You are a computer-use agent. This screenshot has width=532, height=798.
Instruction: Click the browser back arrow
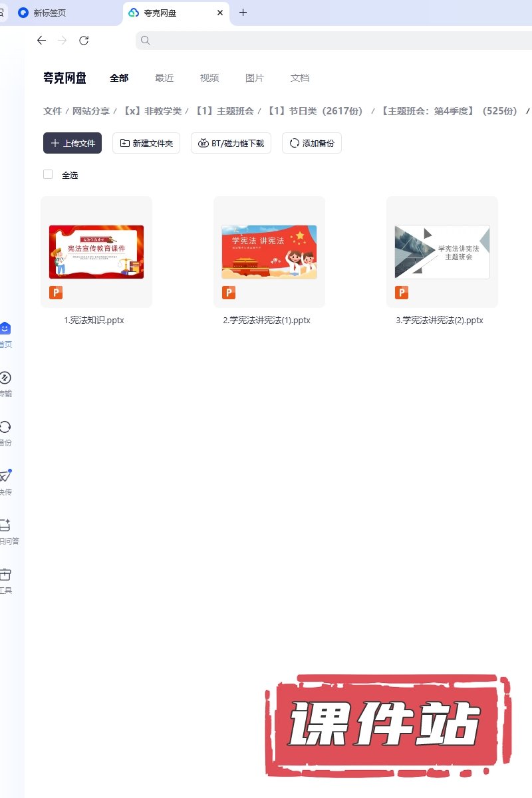tap(41, 41)
